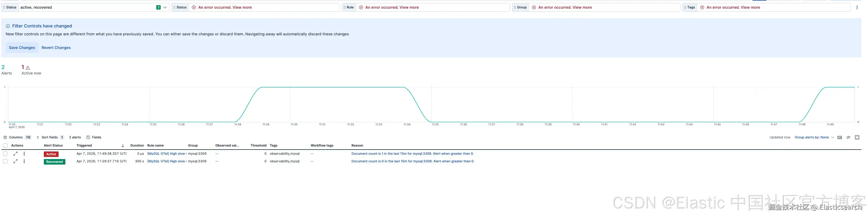Click Revert Changes link

56,48
